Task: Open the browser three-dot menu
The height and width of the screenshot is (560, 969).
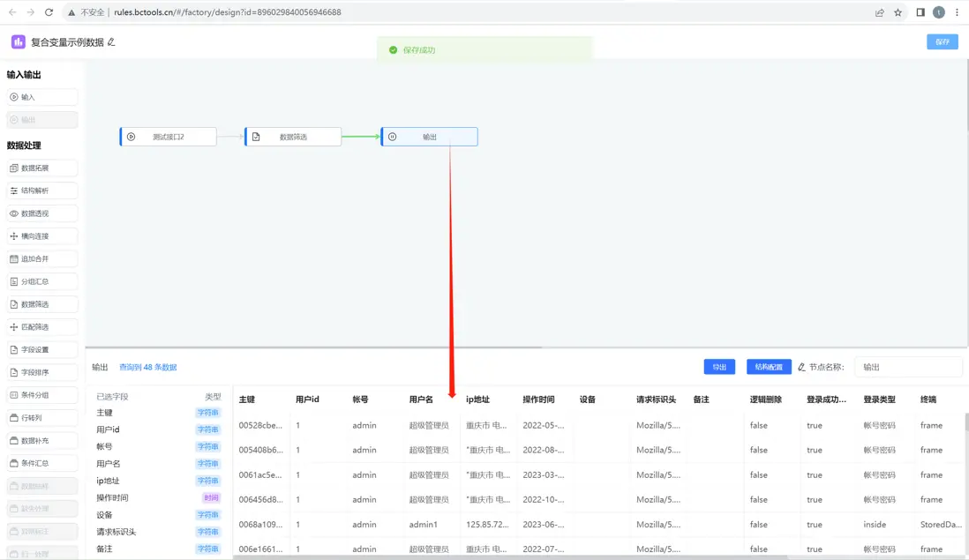Action: click(957, 12)
